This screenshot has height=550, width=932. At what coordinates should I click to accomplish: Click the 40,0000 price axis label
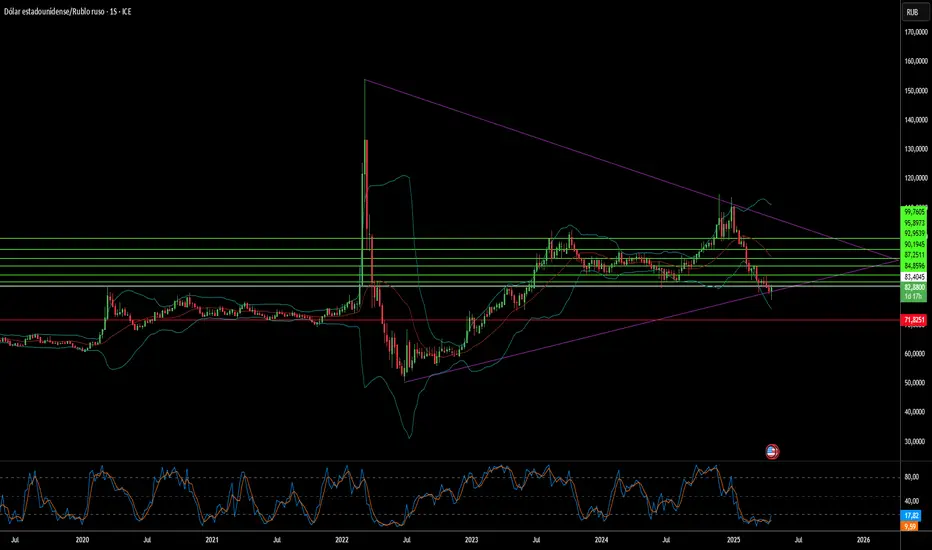coord(916,412)
